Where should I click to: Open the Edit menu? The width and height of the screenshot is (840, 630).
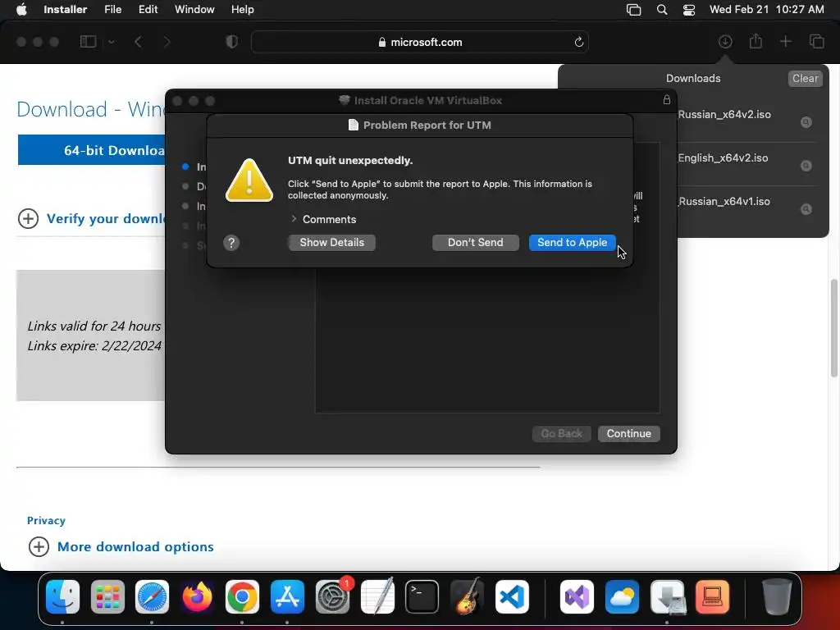pos(148,9)
